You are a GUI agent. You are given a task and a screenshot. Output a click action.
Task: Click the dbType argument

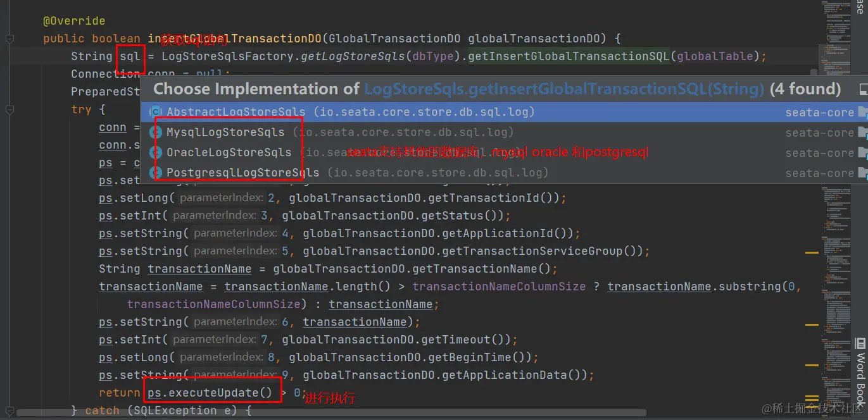(x=433, y=56)
